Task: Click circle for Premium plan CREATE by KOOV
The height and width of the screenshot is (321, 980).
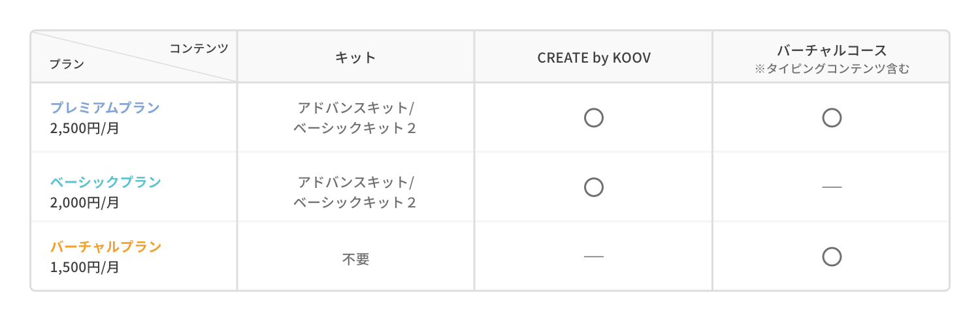Action: [593, 118]
